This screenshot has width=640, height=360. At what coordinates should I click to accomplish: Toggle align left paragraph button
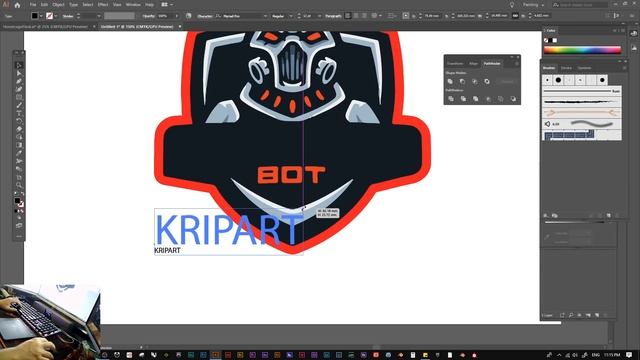(348, 16)
